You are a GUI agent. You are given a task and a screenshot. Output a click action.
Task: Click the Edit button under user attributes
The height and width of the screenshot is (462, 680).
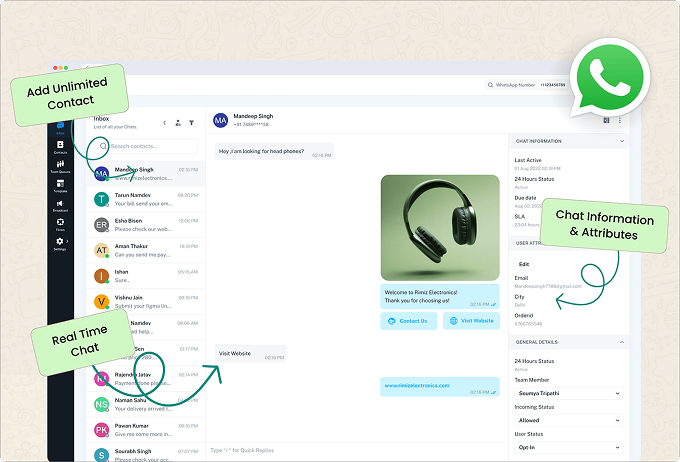pos(525,264)
